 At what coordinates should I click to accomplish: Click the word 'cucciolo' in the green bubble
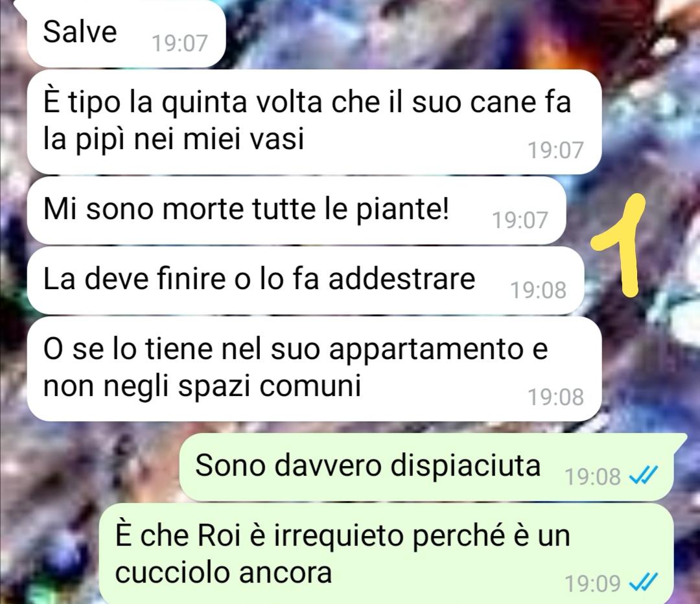(x=172, y=572)
